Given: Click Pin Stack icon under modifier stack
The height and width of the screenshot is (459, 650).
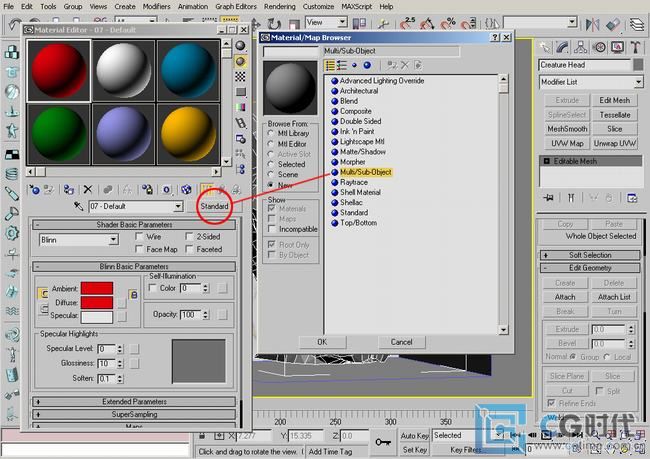Looking at the screenshot, I should [x=548, y=198].
